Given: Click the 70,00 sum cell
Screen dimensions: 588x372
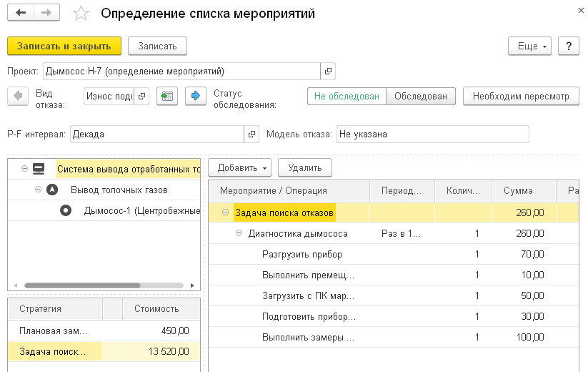Looking at the screenshot, I should tap(524, 254).
